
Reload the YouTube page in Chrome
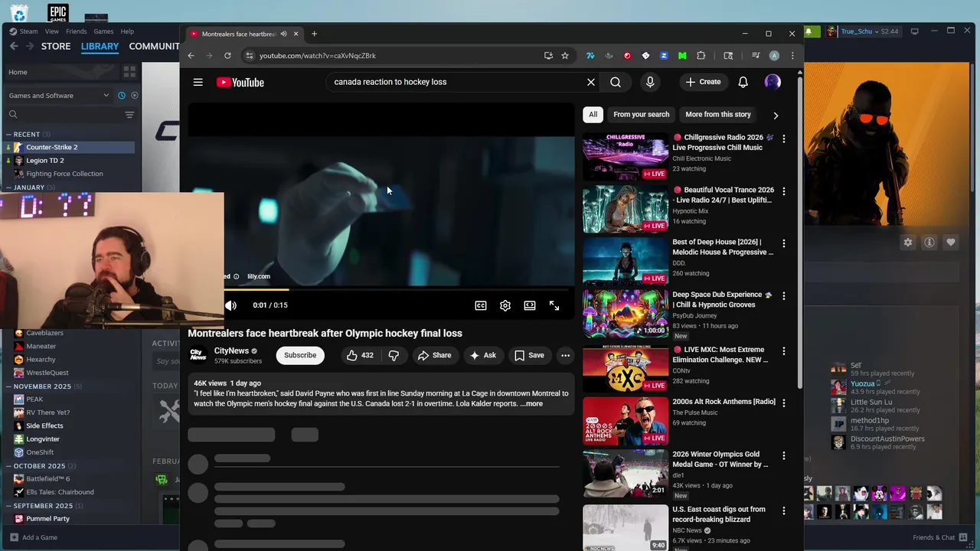(x=227, y=55)
